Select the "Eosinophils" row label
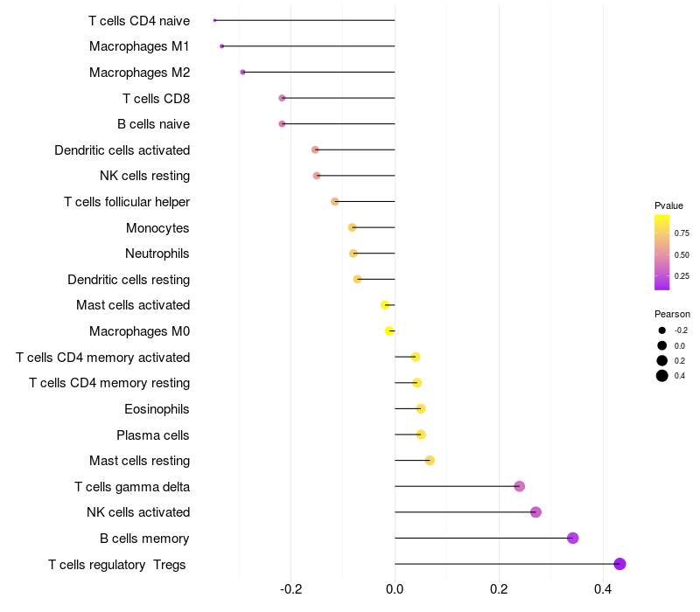700x612 pixels. (x=157, y=409)
